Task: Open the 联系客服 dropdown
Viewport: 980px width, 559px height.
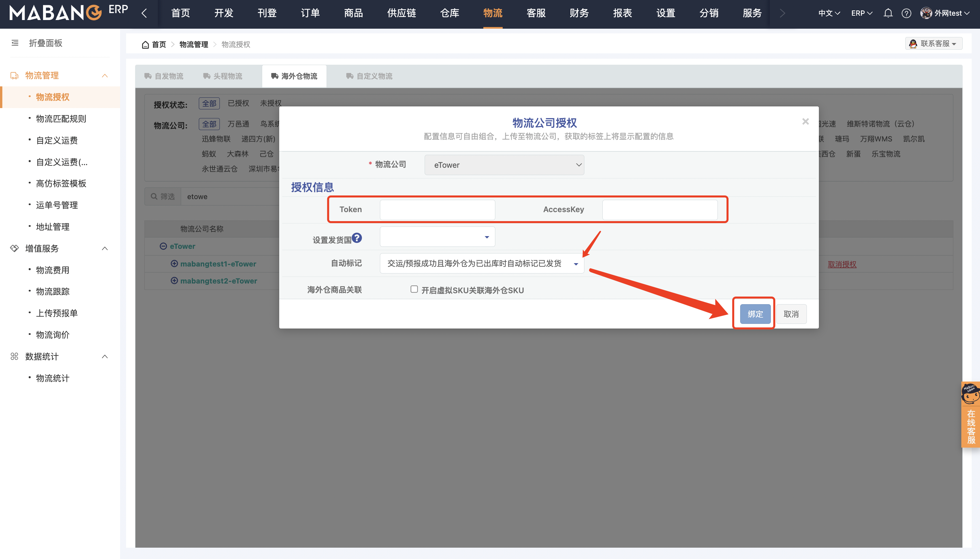Action: (x=934, y=43)
